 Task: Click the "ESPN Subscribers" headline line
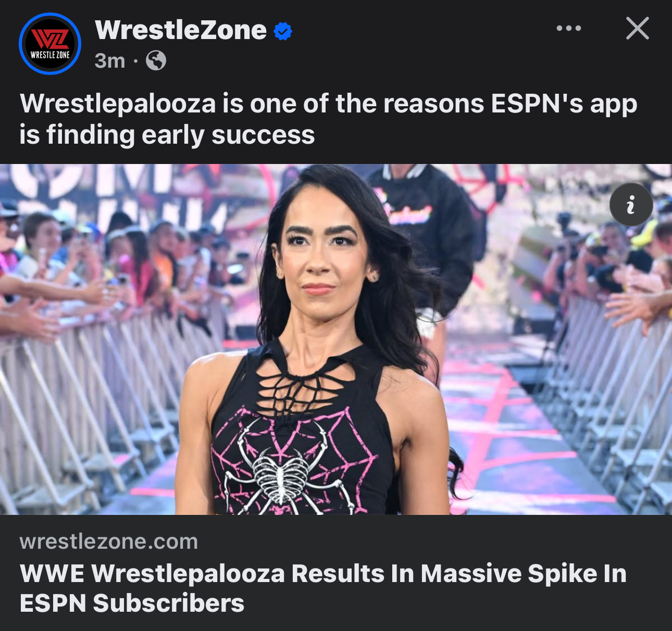[132, 603]
